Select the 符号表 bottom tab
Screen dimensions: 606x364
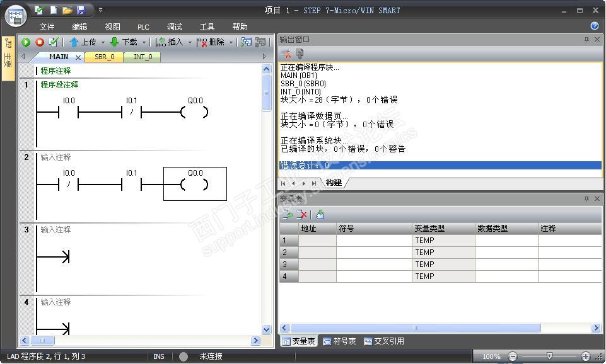click(339, 341)
